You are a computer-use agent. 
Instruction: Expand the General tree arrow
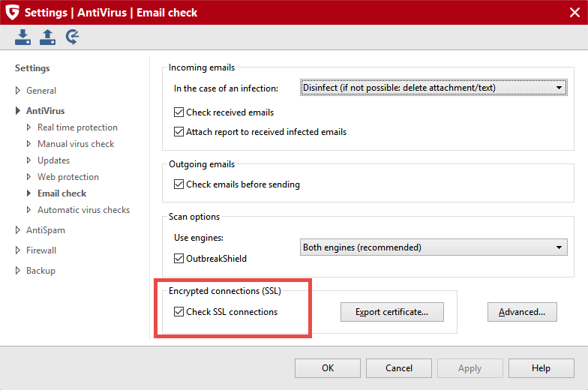(18, 90)
